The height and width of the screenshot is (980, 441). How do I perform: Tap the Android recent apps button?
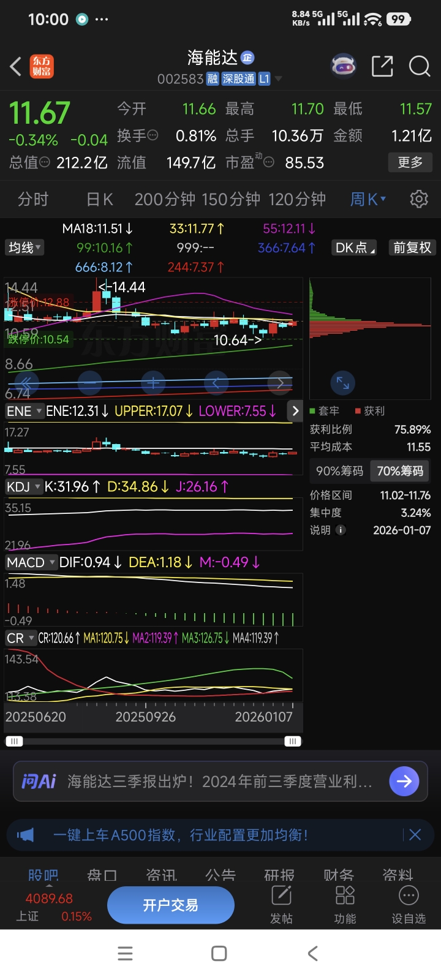(125, 953)
